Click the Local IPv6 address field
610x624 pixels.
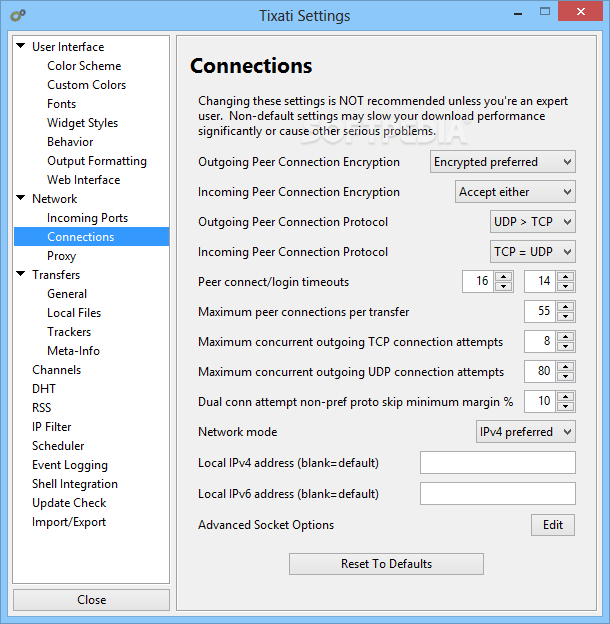click(x=498, y=493)
